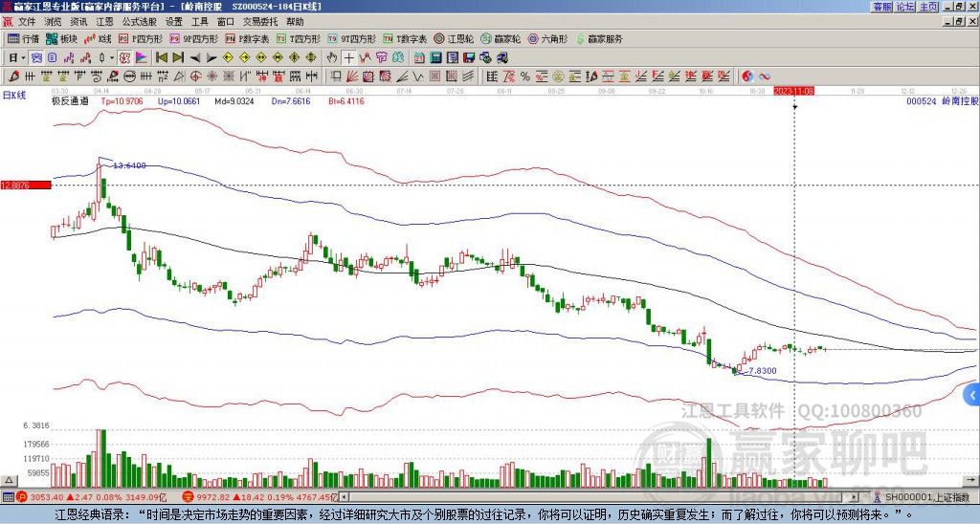This screenshot has height=524, width=980.
Task: Open the 赢家服务 toolbar item
Action: 599,38
